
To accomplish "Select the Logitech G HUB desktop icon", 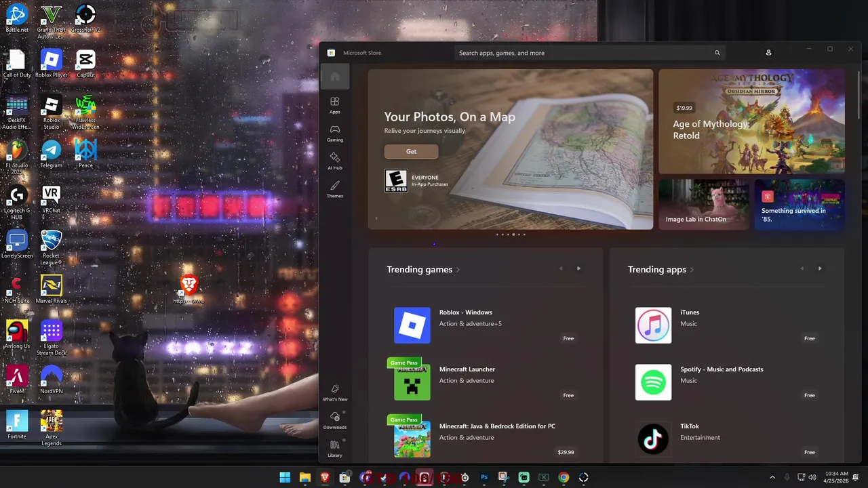I will 17,202.
